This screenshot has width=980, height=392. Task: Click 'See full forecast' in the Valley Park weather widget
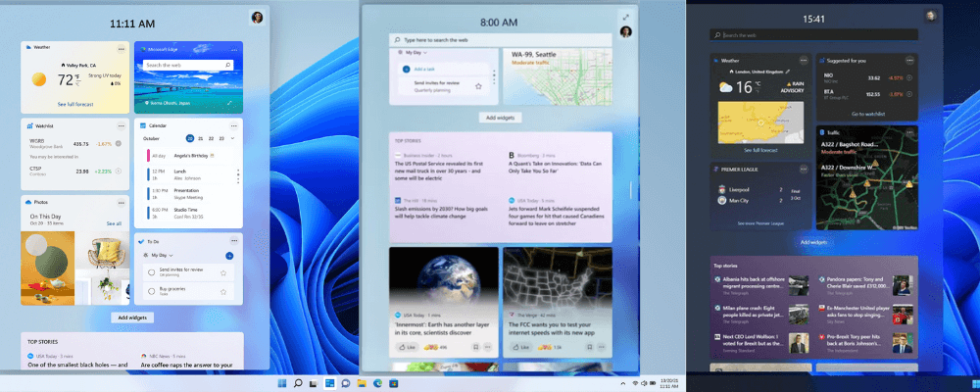(x=74, y=103)
